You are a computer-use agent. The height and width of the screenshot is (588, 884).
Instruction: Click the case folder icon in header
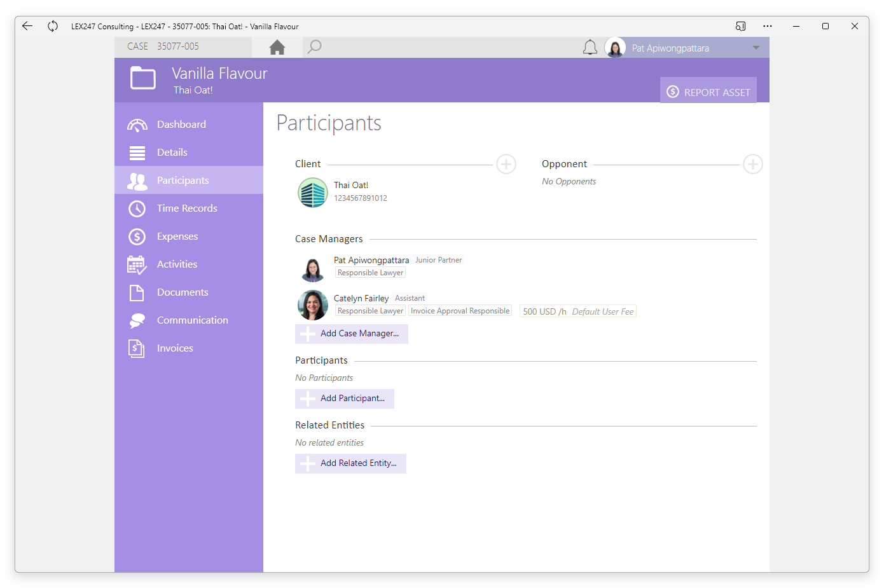click(143, 78)
